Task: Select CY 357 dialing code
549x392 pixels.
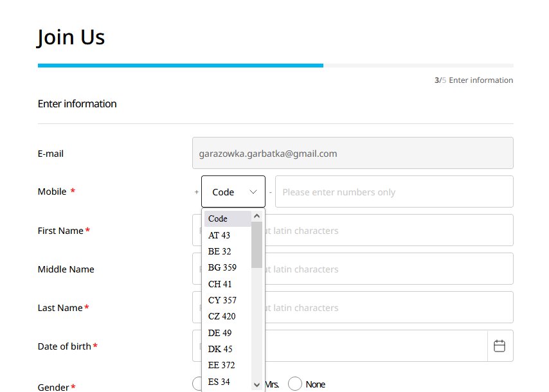Action: 228,300
